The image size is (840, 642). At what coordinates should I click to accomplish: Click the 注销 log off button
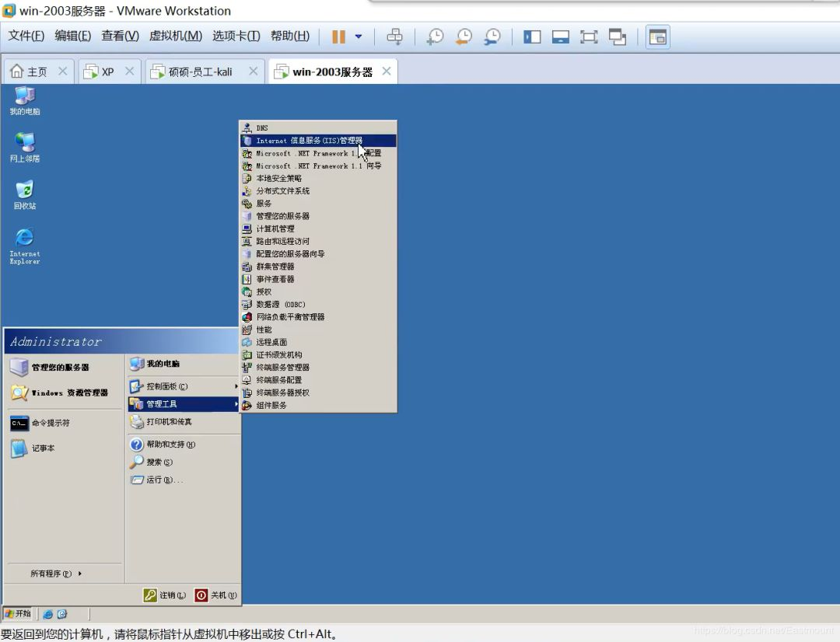coord(165,595)
